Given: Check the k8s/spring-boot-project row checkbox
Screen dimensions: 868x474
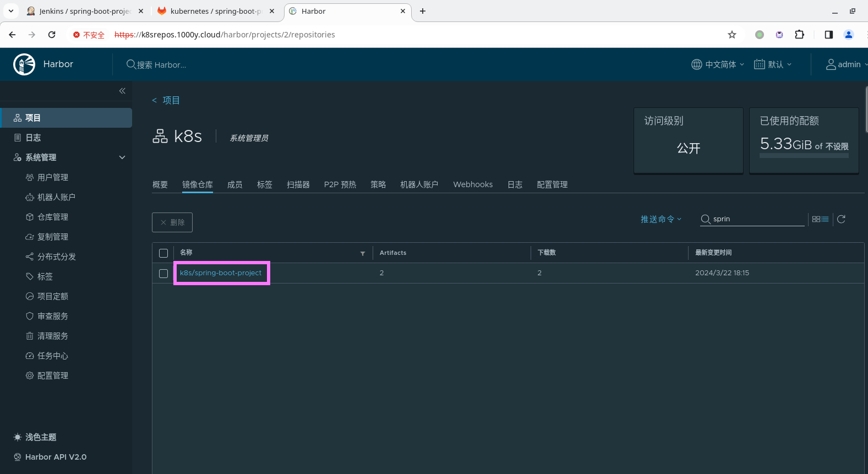Looking at the screenshot, I should click(163, 274).
